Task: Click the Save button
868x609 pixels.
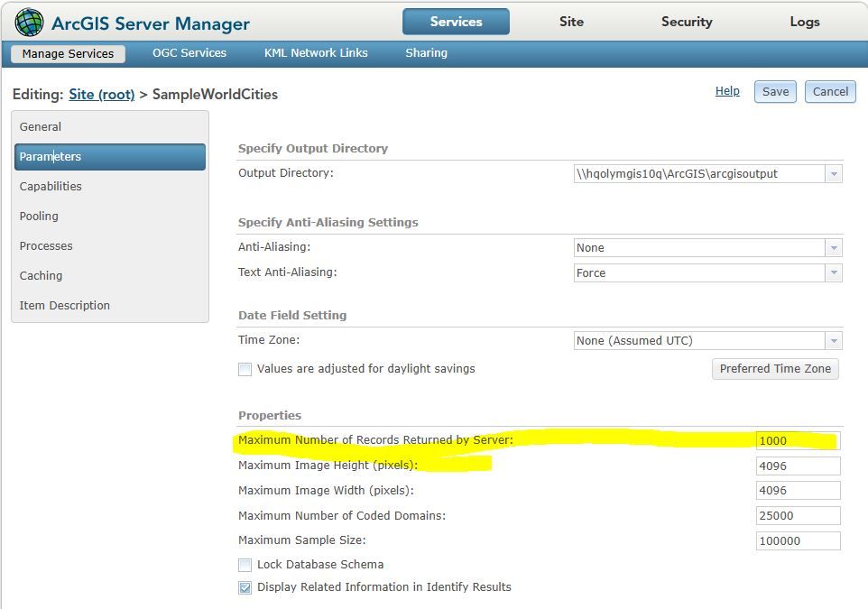Action: pos(775,91)
